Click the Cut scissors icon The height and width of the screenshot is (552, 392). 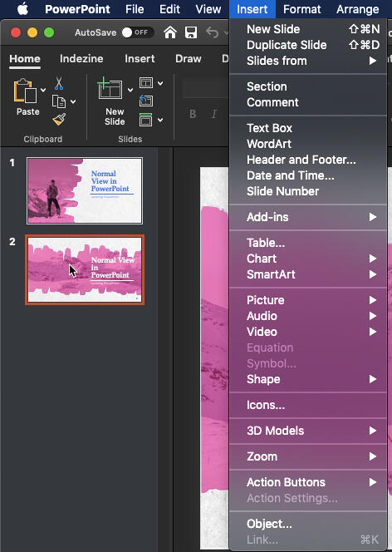point(59,83)
